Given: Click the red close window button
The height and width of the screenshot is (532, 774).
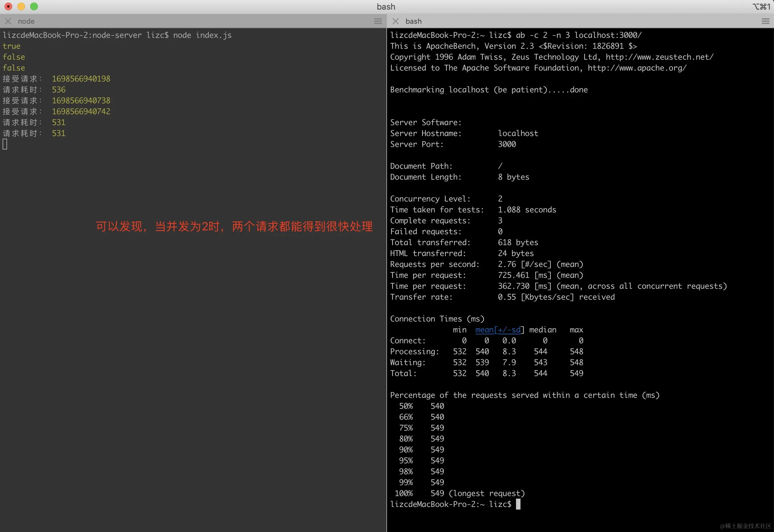Looking at the screenshot, I should [x=8, y=6].
